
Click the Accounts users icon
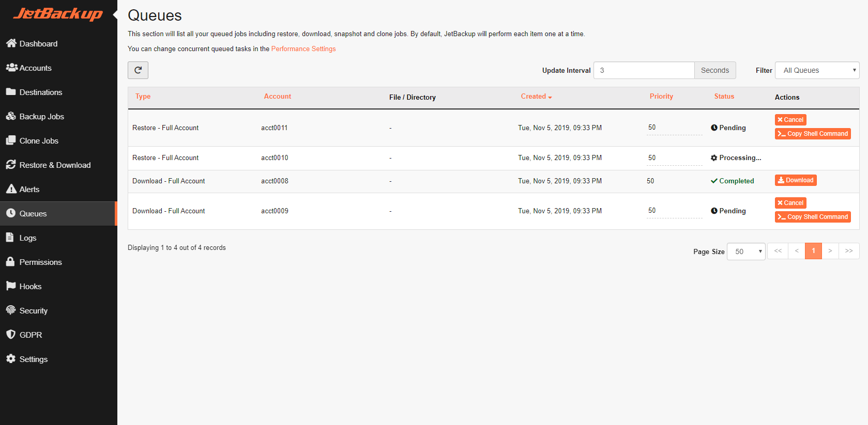(11, 68)
